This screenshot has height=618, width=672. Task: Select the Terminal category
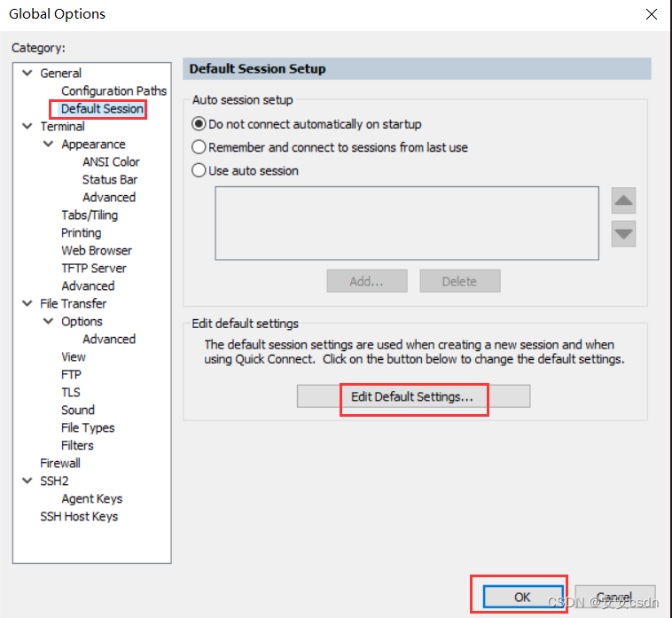tap(63, 127)
